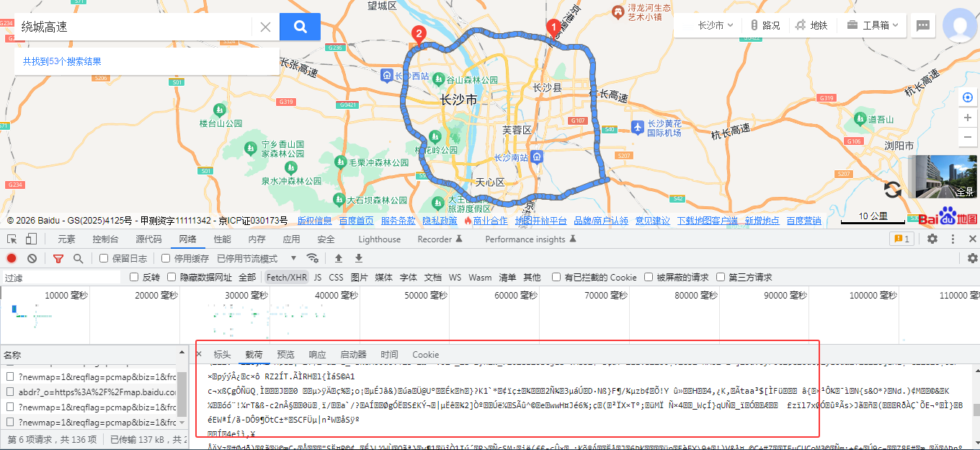The width and height of the screenshot is (980, 450).
Task: Filter requests by the JS type
Action: point(318,277)
